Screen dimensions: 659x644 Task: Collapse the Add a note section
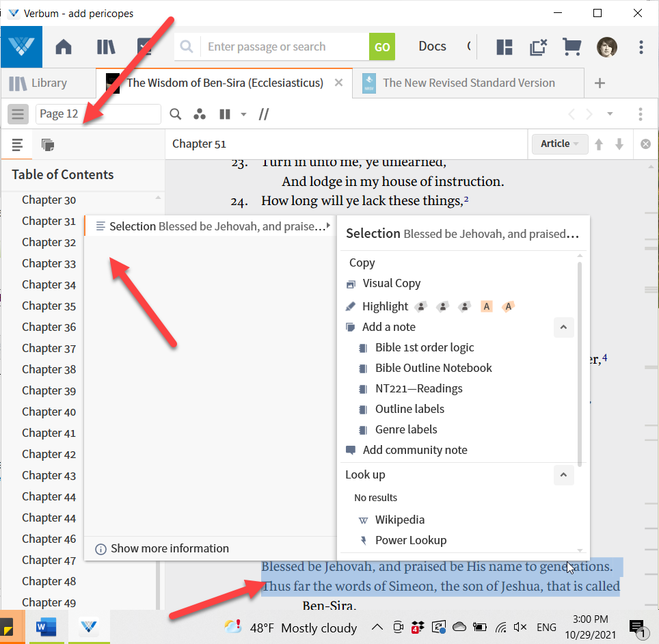(563, 327)
